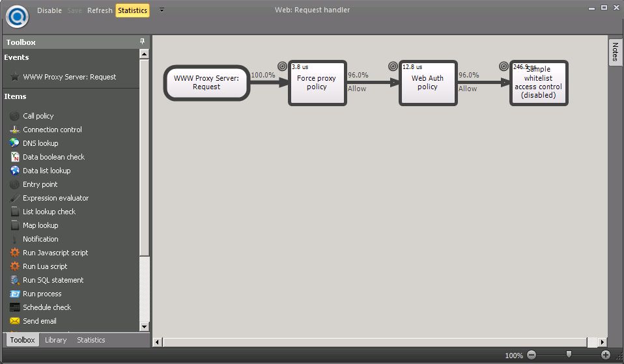The width and height of the screenshot is (624, 364).
Task: Click the 100.0% connector label
Action: pos(263,75)
